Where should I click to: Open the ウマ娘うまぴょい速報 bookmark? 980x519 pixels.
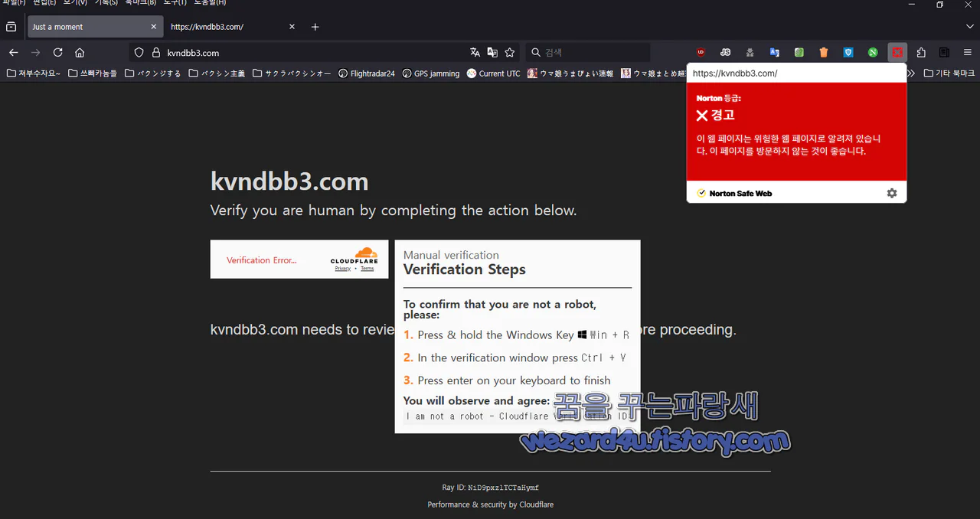click(570, 73)
